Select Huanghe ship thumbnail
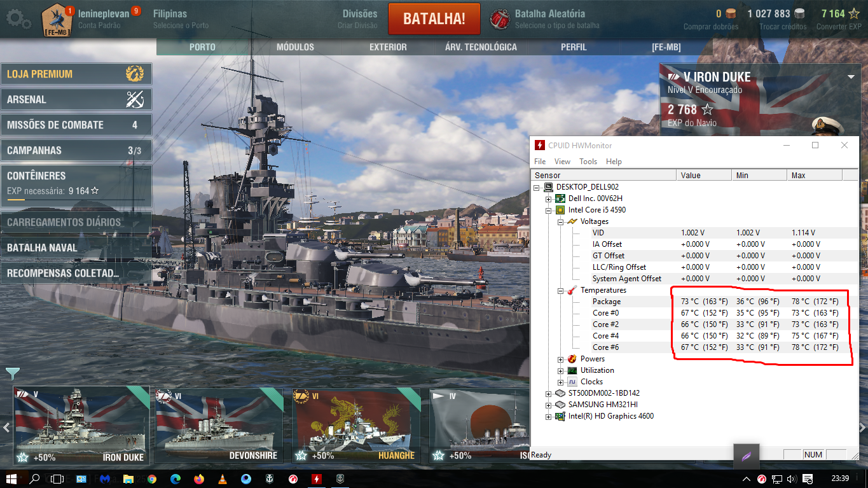Viewport: 868px width, 488px height. (x=356, y=424)
